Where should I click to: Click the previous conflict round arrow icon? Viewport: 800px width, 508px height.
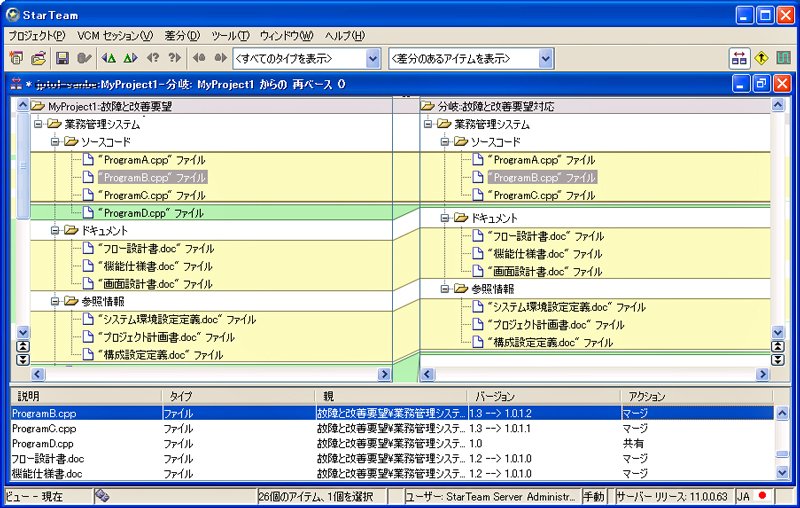(x=199, y=58)
